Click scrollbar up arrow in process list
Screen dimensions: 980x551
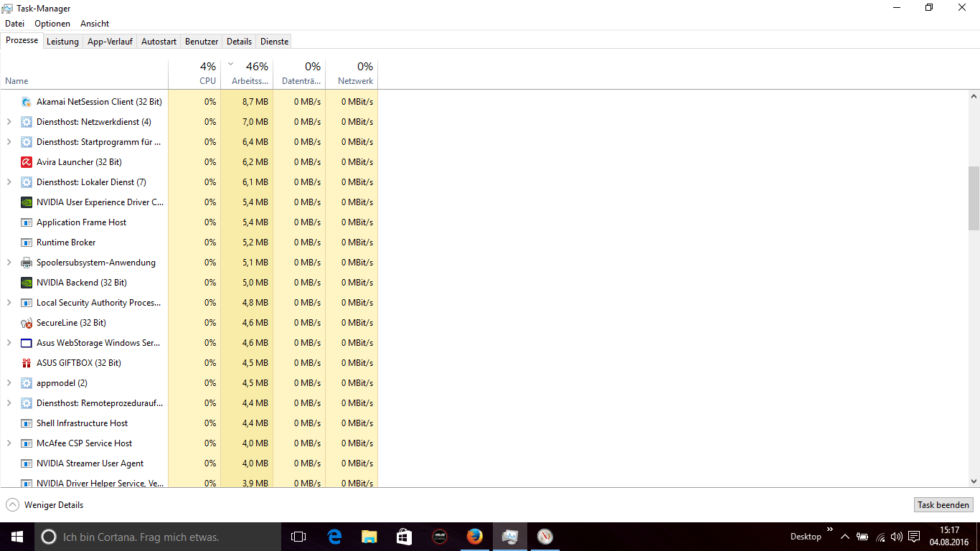coord(974,96)
